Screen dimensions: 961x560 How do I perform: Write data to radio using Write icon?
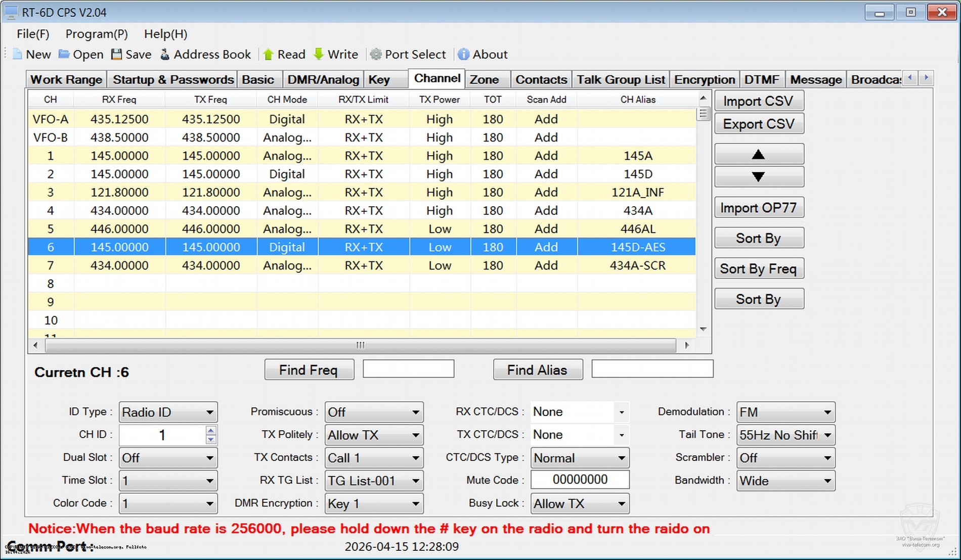tap(319, 55)
